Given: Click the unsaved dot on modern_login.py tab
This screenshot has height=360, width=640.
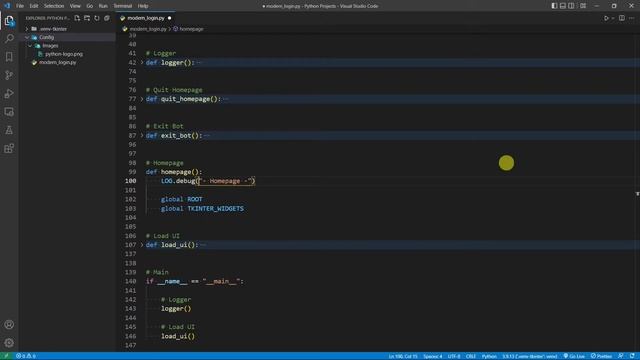Looking at the screenshot, I should [169, 18].
